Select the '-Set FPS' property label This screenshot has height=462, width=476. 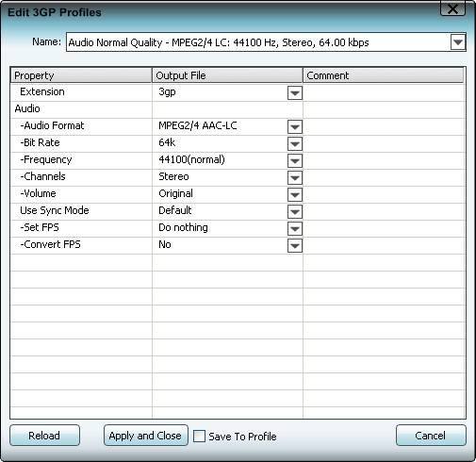[x=40, y=227]
